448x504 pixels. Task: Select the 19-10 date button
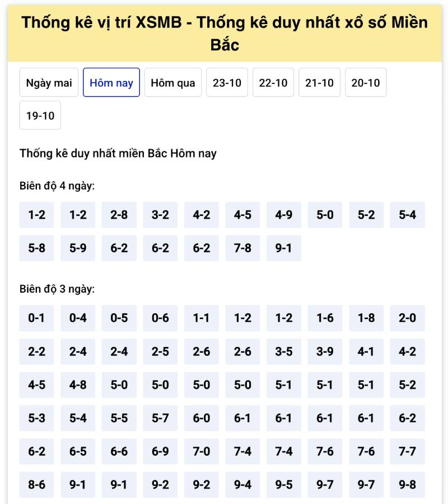40,115
